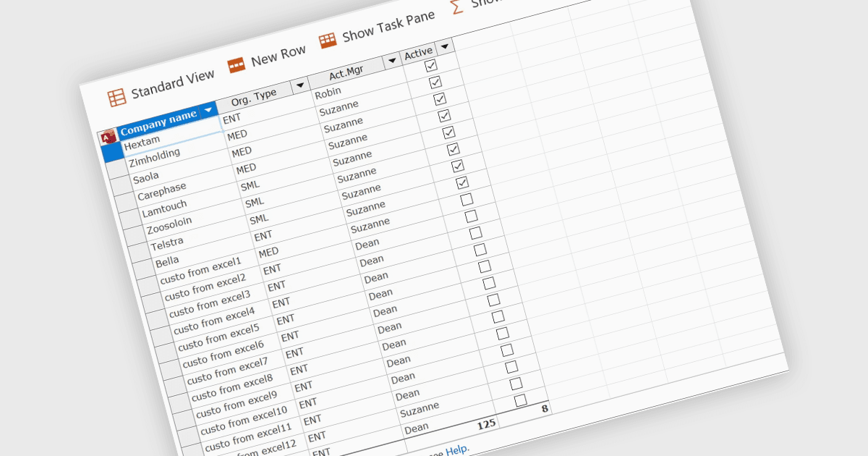Uncheck Active for Zoosoloin
Screen dimensions: 868x456
(x=454, y=149)
